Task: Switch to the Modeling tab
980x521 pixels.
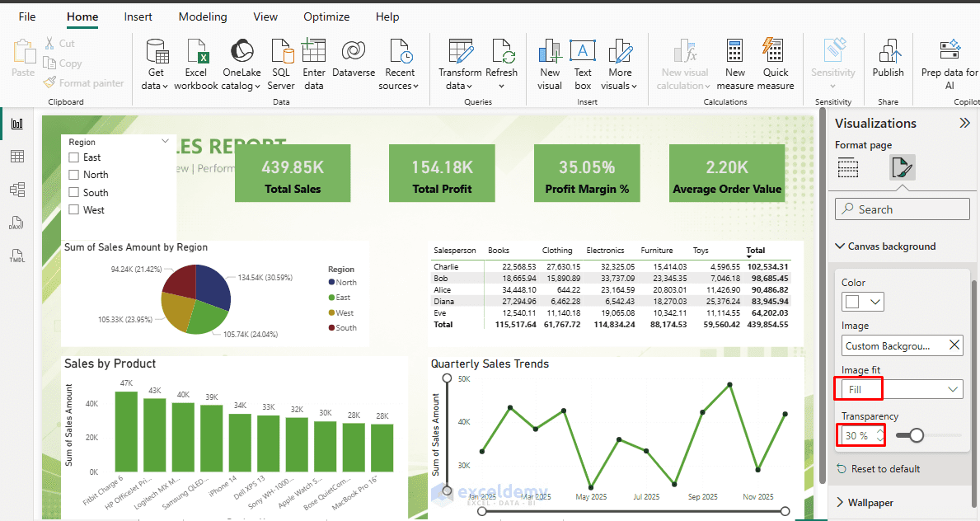Action: (x=203, y=16)
